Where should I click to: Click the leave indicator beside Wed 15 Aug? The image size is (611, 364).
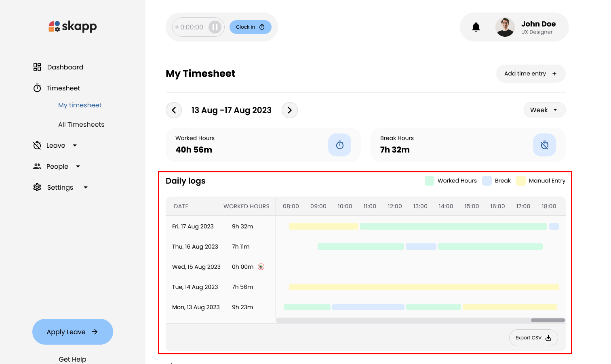point(261,267)
